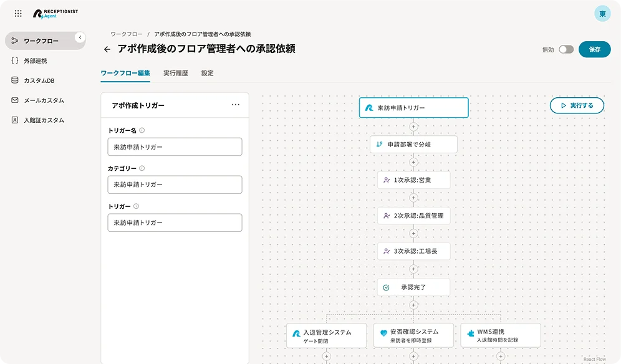The width and height of the screenshot is (621, 364).
Task: Click the RECEPTIONIST Agent logo
Action: [x=55, y=14]
